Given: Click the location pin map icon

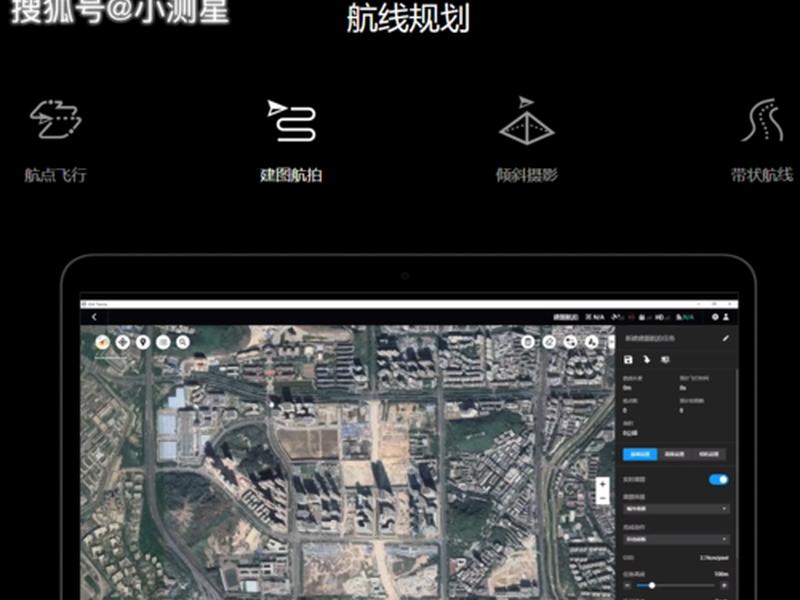Looking at the screenshot, I should 143,342.
